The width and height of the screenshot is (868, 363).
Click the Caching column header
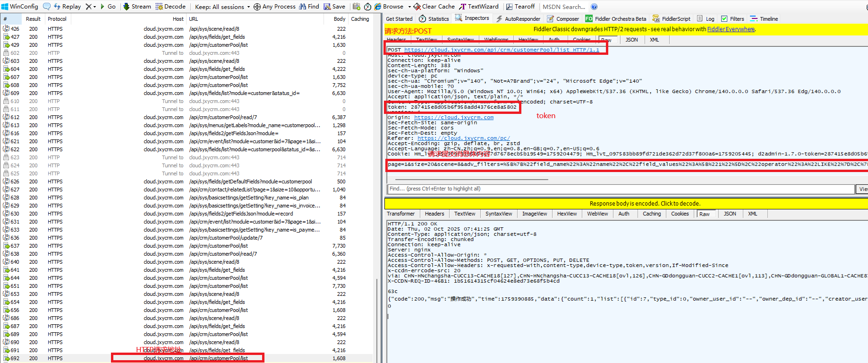click(360, 19)
